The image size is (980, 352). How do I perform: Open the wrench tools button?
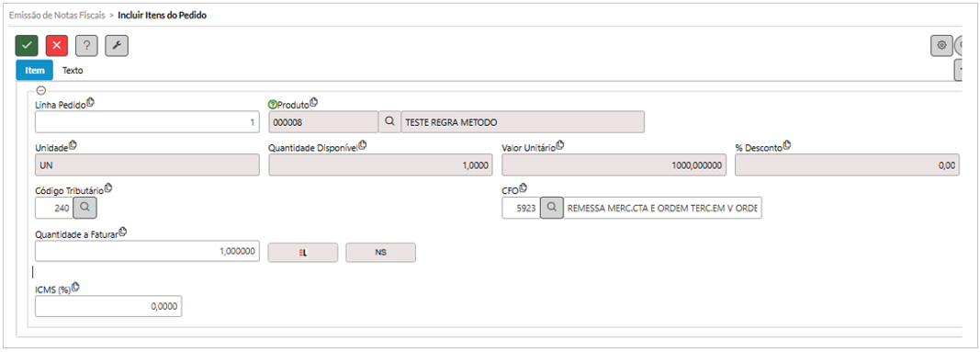point(117,46)
